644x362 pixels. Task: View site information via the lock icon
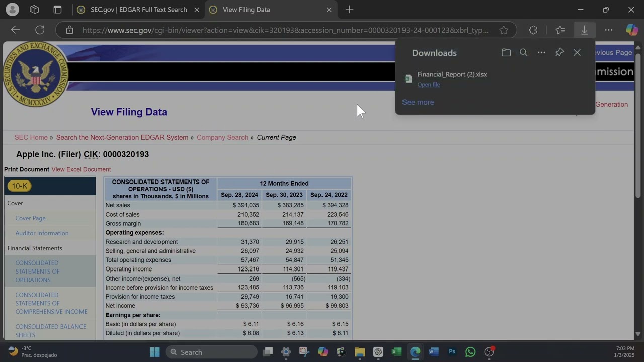[69, 30]
